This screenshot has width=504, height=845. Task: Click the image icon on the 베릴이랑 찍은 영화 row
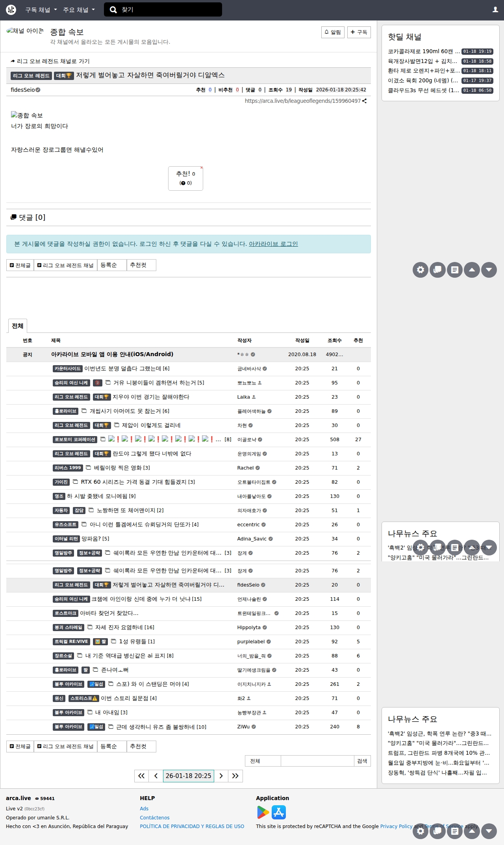tap(89, 468)
